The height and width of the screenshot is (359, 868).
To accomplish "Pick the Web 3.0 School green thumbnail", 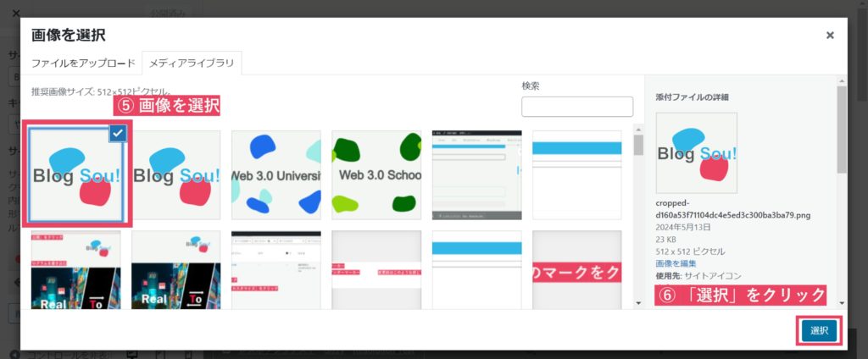I will [376, 175].
